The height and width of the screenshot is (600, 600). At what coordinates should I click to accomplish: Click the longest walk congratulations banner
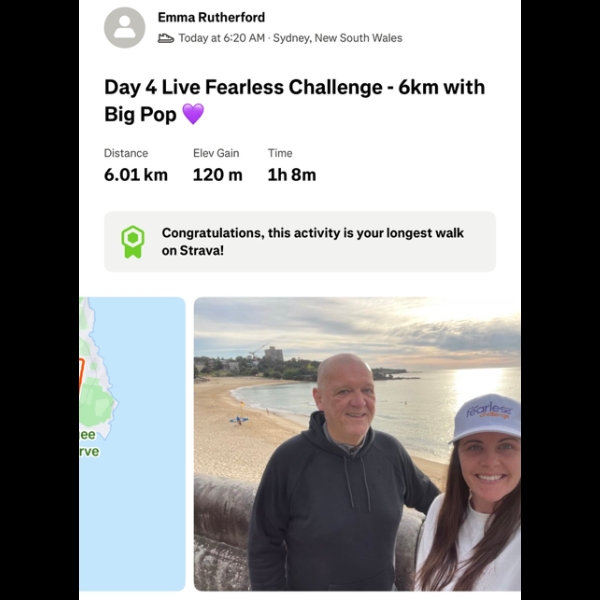[300, 242]
